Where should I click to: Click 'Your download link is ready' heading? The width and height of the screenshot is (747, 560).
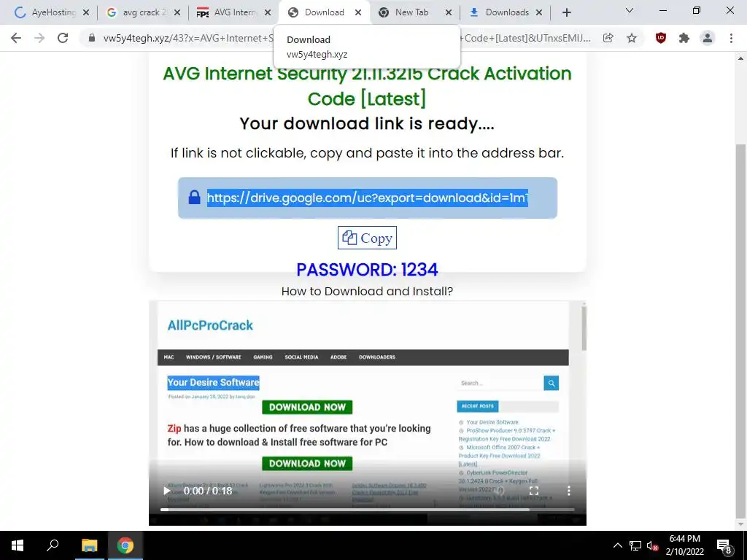(x=367, y=124)
